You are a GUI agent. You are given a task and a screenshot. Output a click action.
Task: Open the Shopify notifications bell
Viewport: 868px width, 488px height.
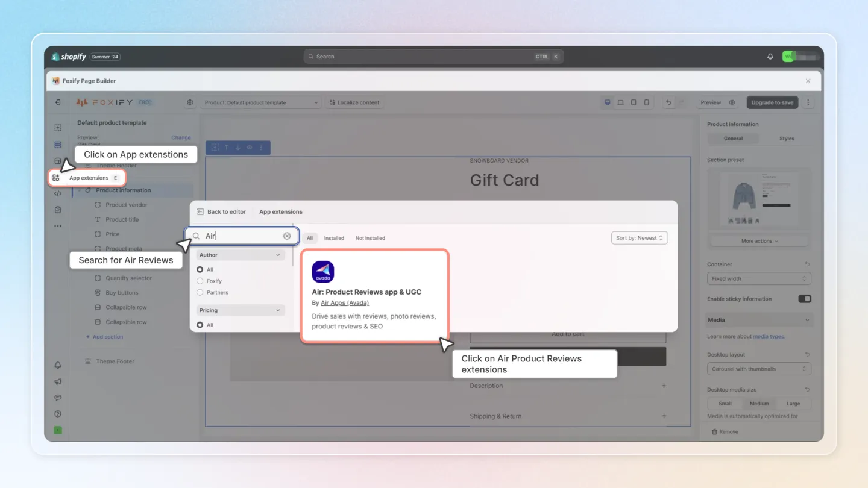point(770,57)
